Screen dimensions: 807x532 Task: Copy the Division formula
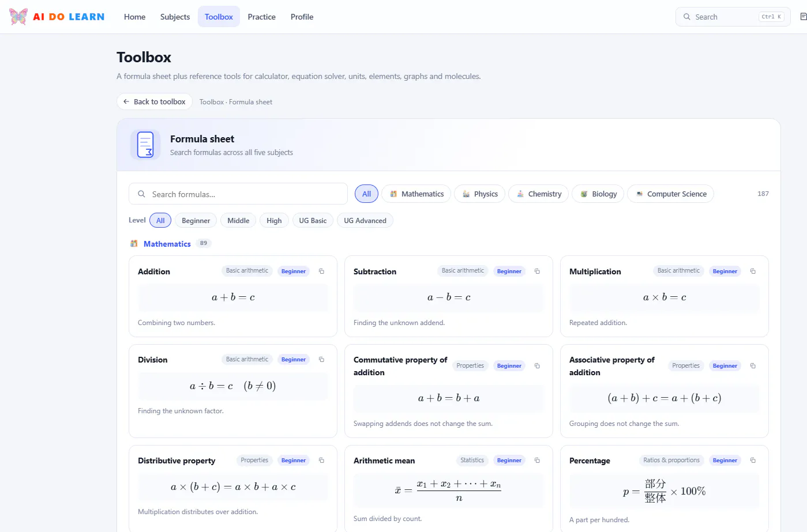click(321, 360)
